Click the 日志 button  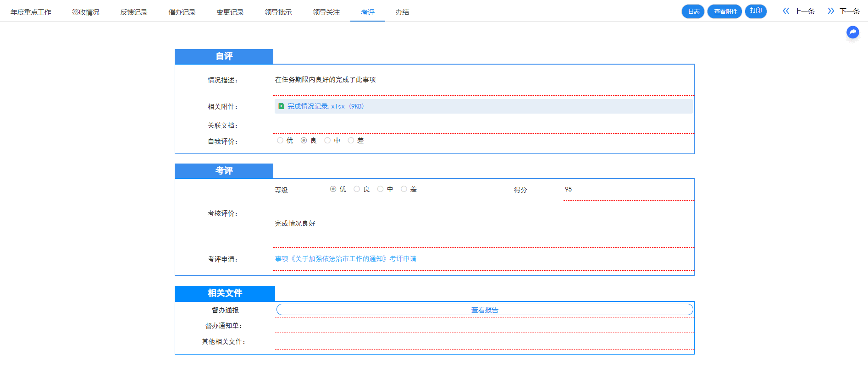click(693, 11)
